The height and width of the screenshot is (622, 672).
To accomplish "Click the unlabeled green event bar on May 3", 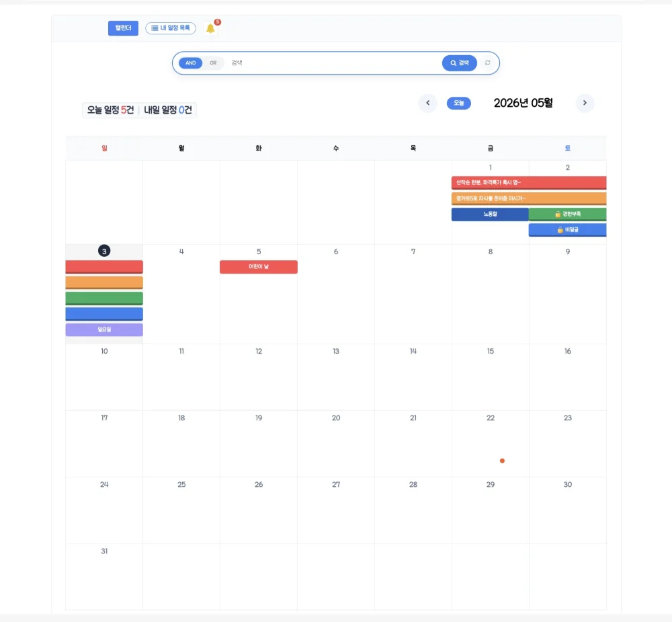I will 104,298.
